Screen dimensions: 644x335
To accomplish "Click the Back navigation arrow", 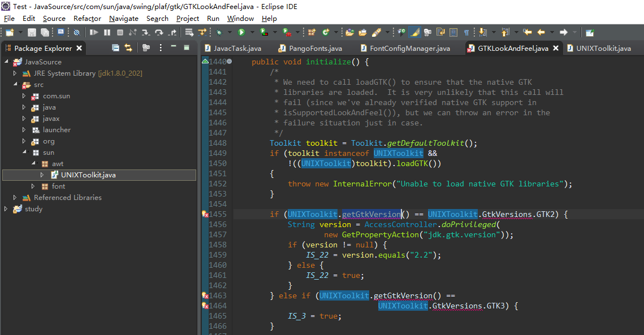I will click(541, 32).
